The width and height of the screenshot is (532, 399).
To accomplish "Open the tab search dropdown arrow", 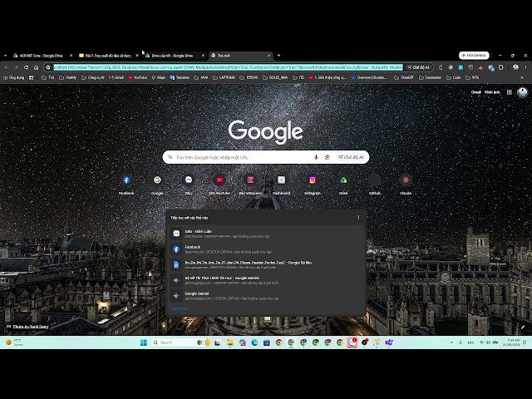I will tap(5, 56).
